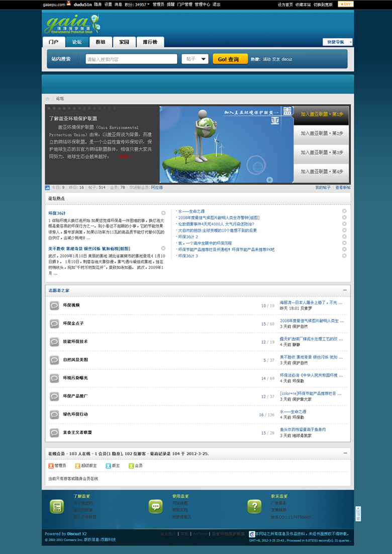Click the 超级版主 legend icon

click(78, 466)
